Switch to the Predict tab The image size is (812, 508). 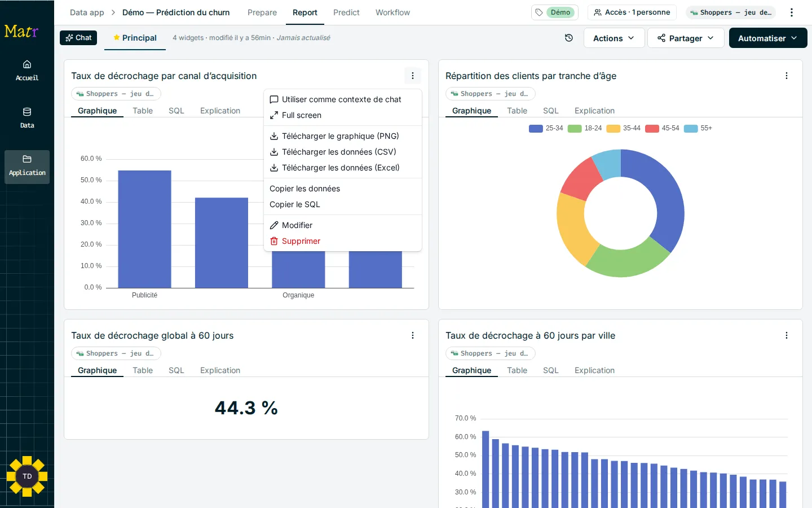pos(346,12)
